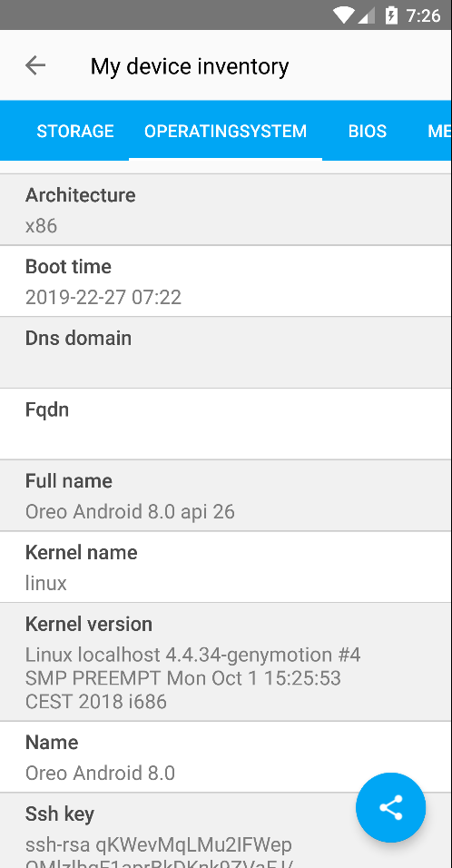452x868 pixels.
Task: Select the Boot time entry
Action: (226, 281)
